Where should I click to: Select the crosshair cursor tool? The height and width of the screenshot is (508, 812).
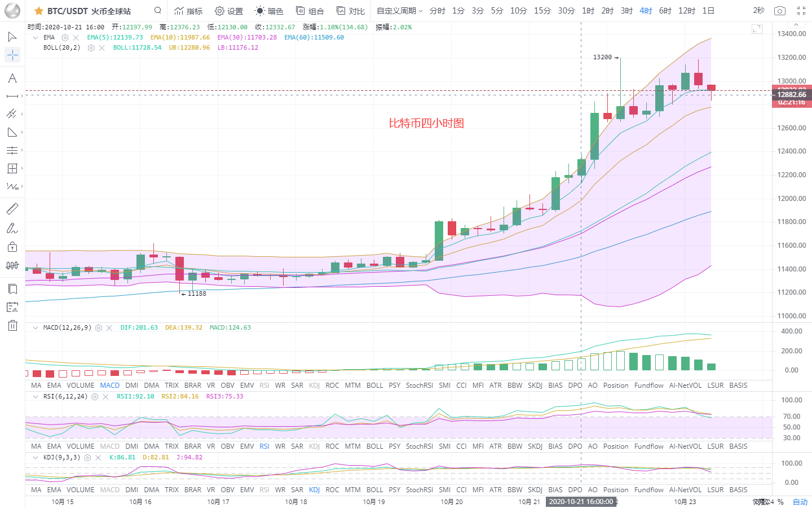coord(12,55)
